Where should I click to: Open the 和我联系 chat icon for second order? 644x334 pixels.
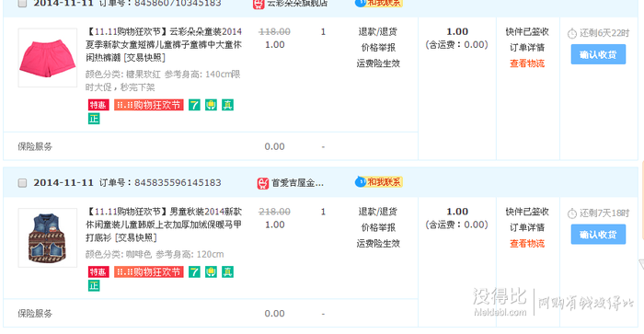click(x=379, y=181)
